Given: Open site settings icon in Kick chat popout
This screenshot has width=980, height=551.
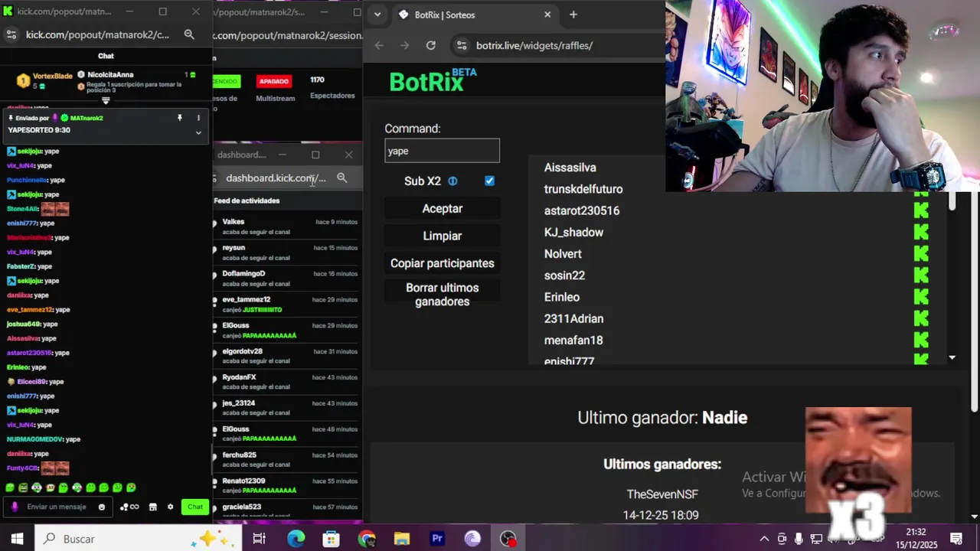Looking at the screenshot, I should click(11, 34).
